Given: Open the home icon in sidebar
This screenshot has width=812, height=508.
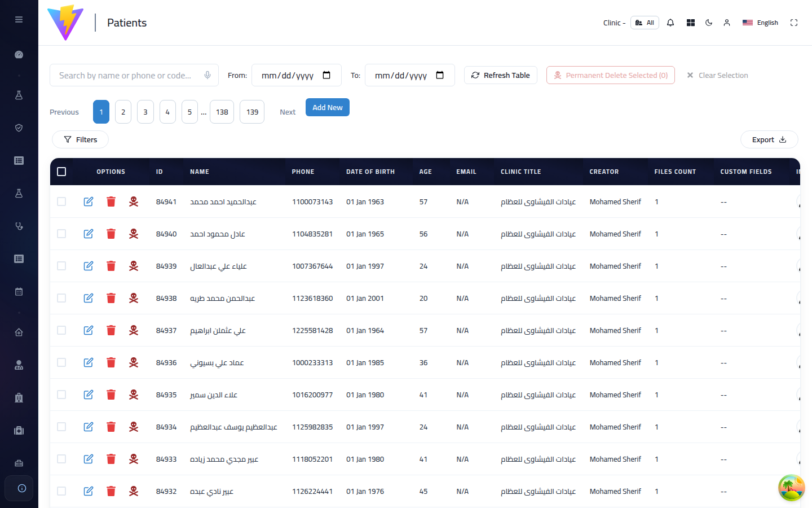Looking at the screenshot, I should [19, 332].
